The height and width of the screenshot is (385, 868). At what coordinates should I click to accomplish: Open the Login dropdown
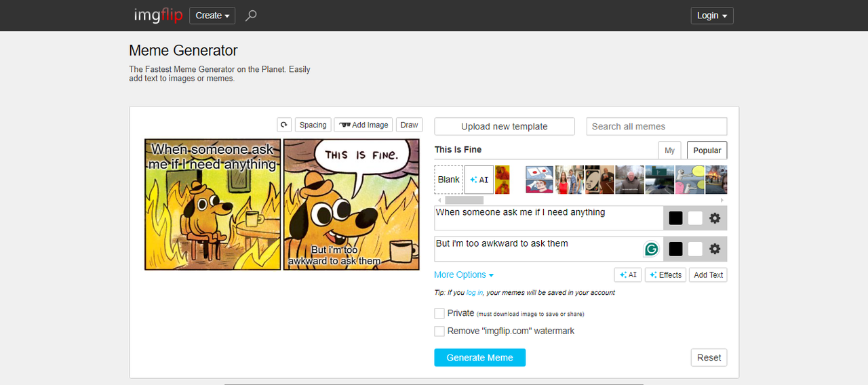(x=712, y=16)
